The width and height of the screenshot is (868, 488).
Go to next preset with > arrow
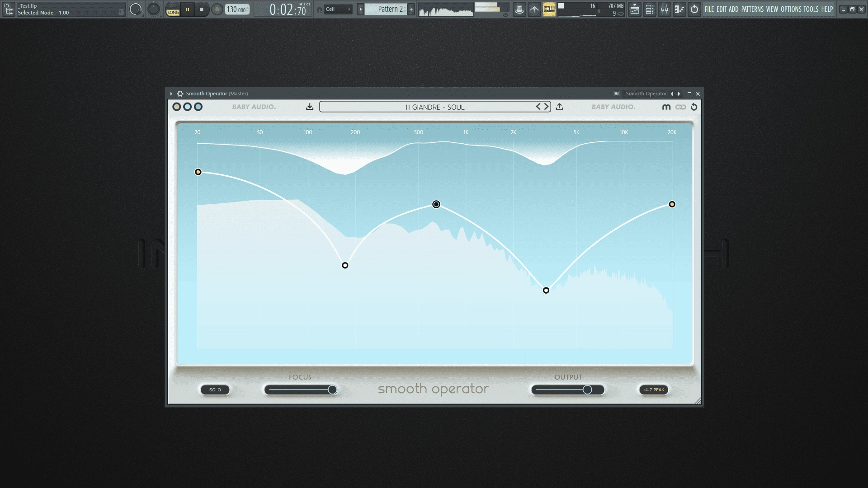(x=547, y=107)
